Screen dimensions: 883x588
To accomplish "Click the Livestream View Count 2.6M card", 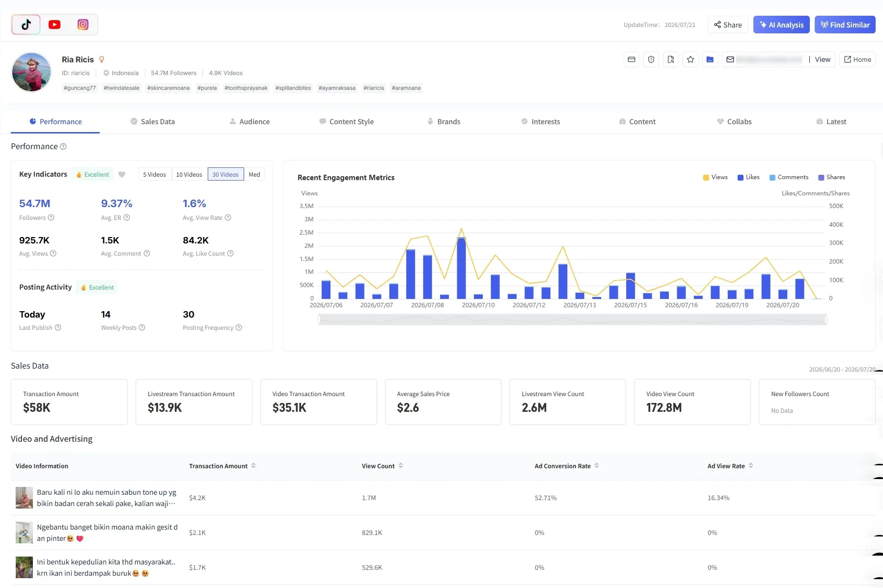I will tap(568, 402).
